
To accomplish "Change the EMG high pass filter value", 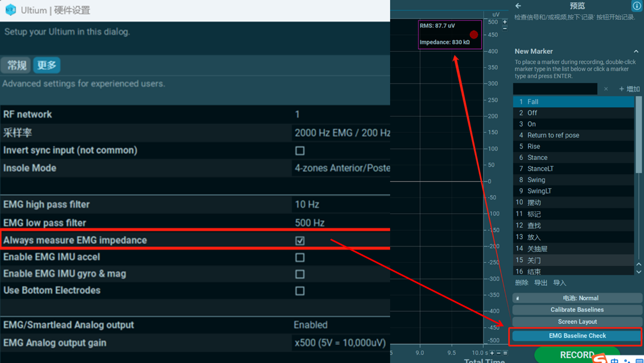I will (341, 204).
